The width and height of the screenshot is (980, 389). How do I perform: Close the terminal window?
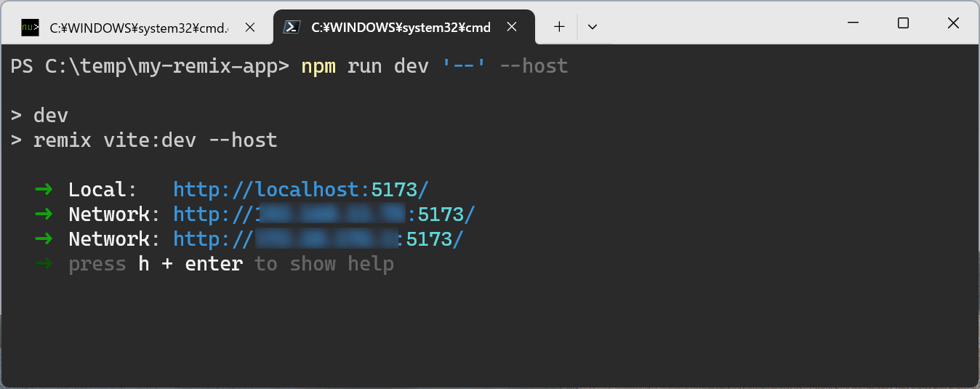(953, 23)
